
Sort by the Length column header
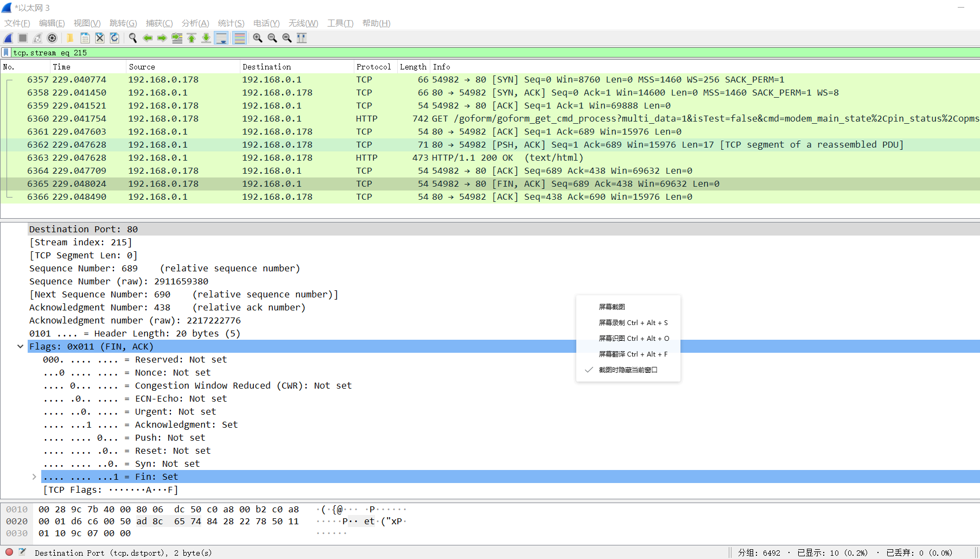pos(413,67)
